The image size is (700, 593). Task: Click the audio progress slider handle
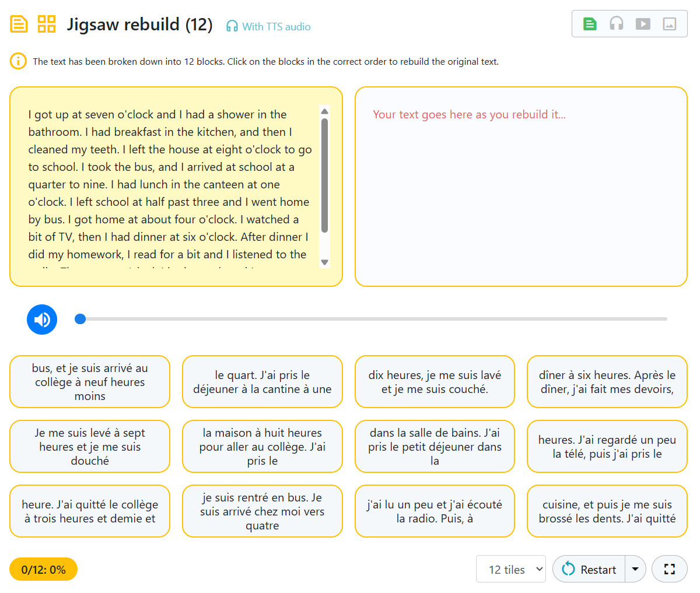pyautogui.click(x=80, y=319)
